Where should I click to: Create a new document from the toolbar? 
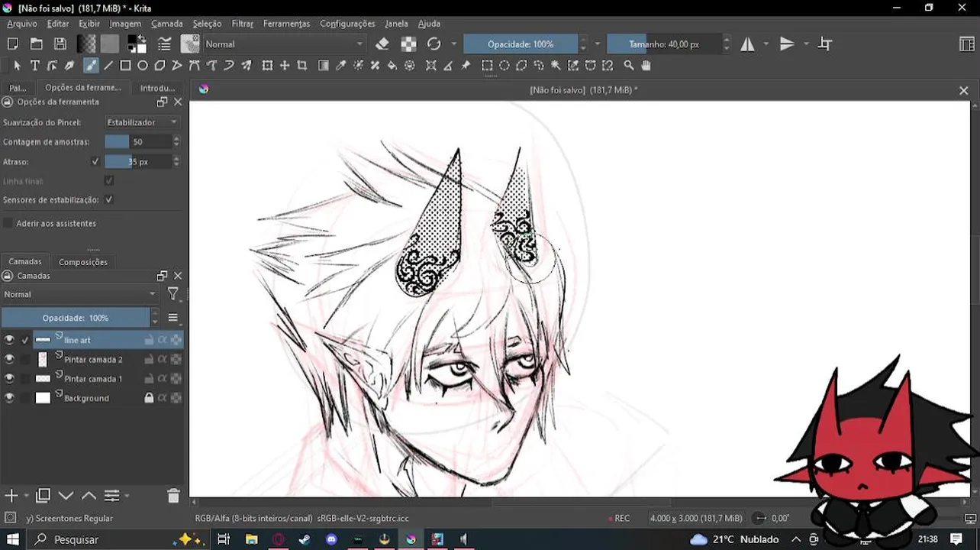pyautogui.click(x=13, y=44)
